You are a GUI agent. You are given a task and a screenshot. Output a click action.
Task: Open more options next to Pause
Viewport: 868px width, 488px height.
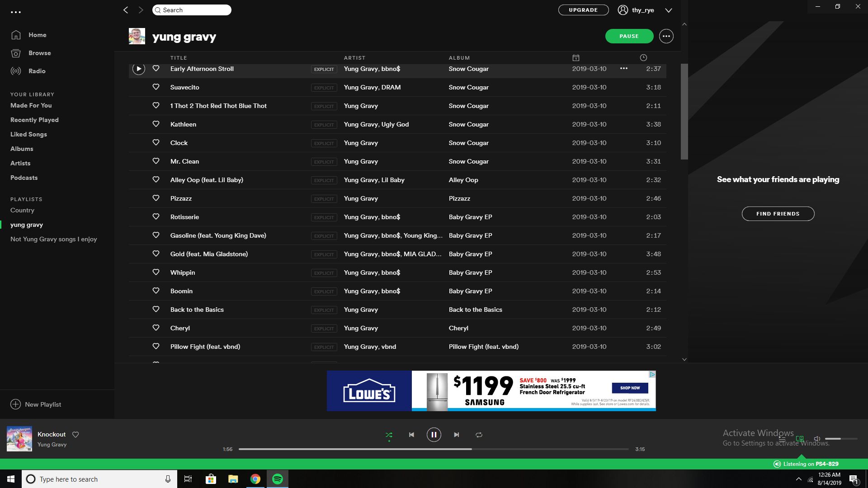pyautogui.click(x=666, y=36)
